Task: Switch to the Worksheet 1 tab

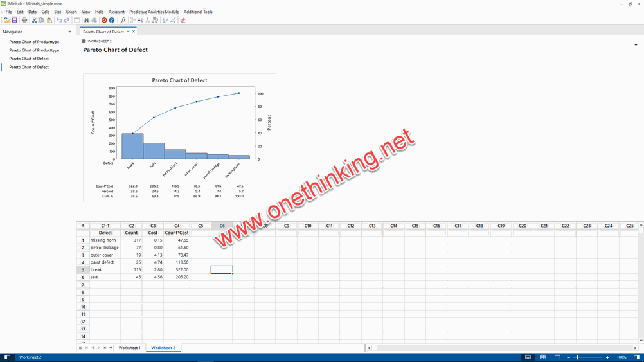Action: point(129,348)
